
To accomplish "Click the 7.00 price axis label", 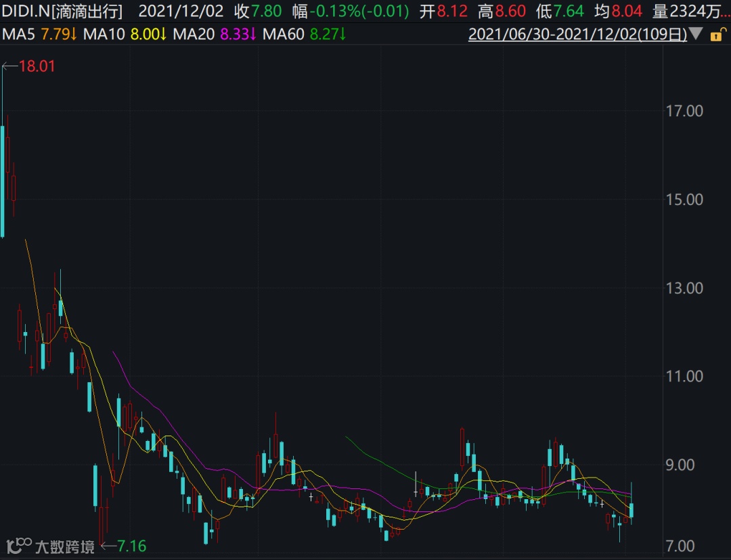I will 680,546.
